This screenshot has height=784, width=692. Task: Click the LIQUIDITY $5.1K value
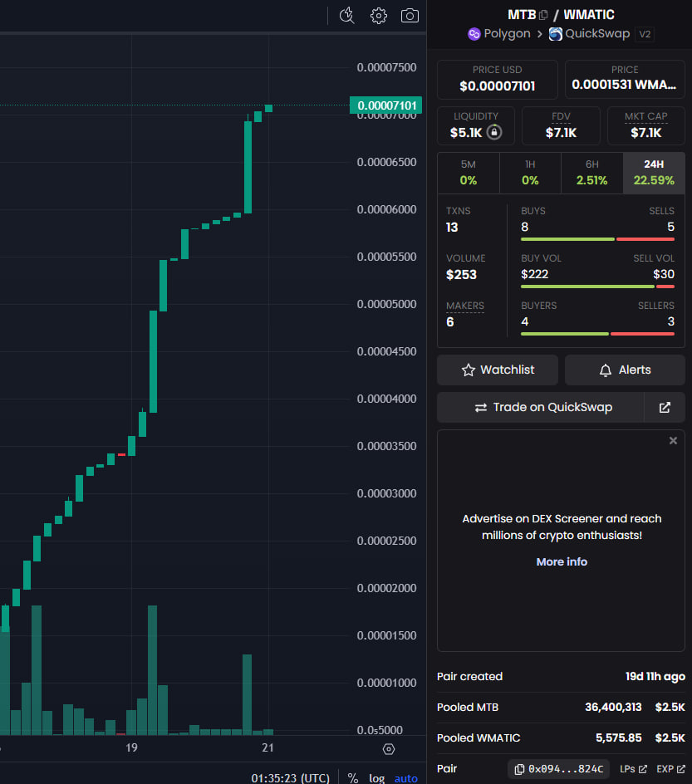465,133
